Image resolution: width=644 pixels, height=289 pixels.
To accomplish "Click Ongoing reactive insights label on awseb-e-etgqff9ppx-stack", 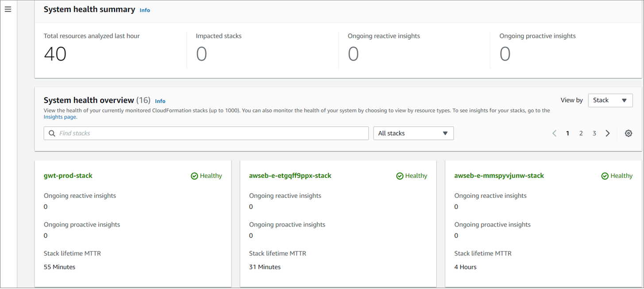I will tap(285, 196).
